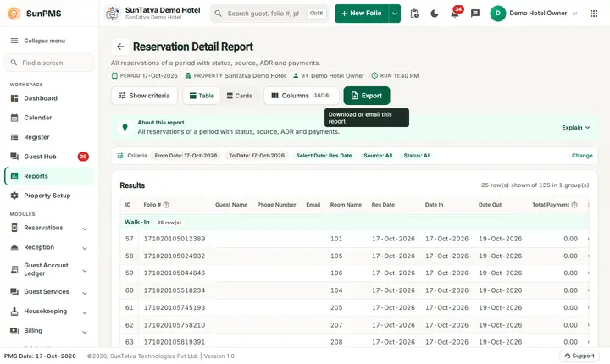The image size is (610, 364).
Task: Click the building icon beside PROPERTY
Action: pyautogui.click(x=188, y=76)
